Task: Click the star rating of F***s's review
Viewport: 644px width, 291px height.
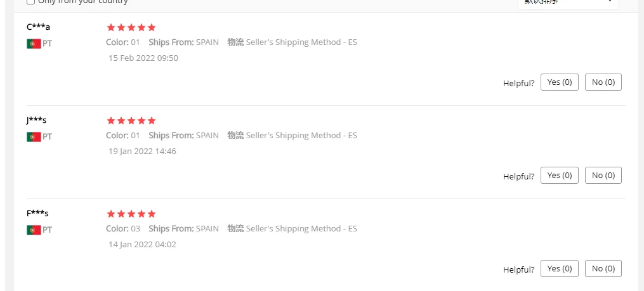Action: click(x=131, y=214)
